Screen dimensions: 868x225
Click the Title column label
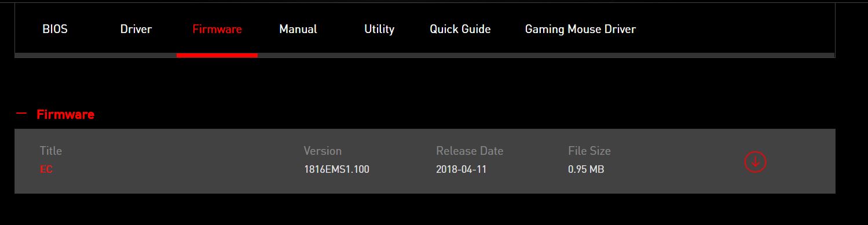click(51, 151)
